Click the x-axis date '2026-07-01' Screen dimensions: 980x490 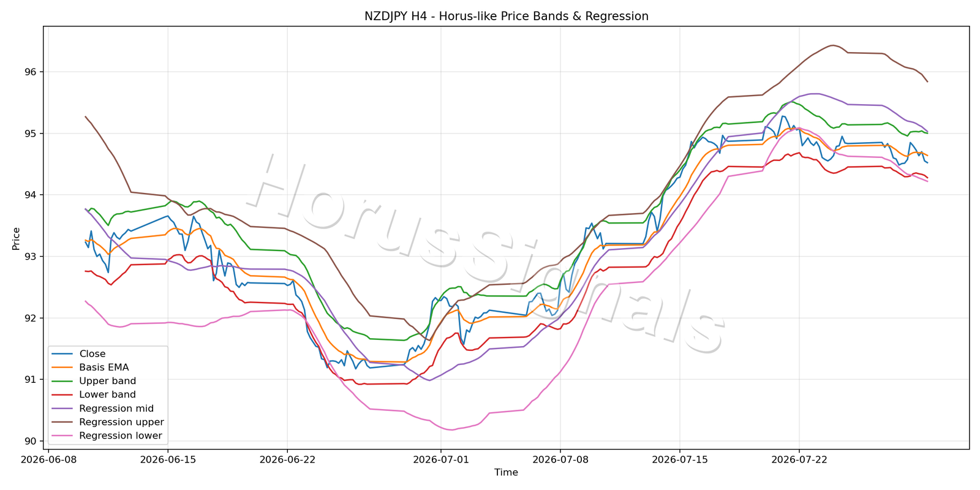tap(440, 459)
